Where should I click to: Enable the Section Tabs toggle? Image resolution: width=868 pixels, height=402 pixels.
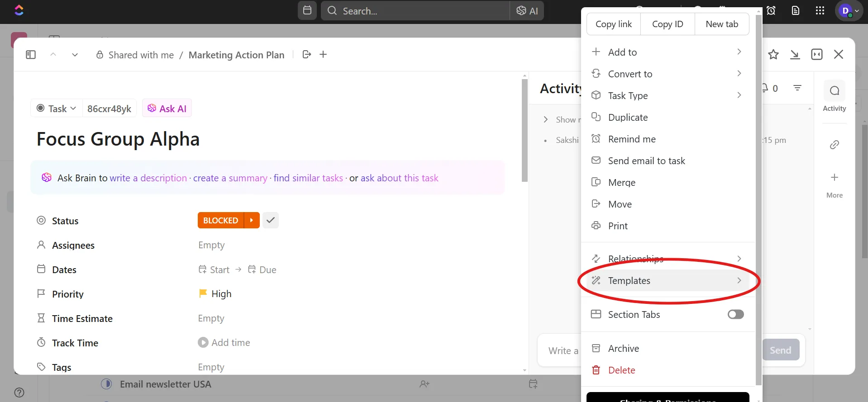[735, 314]
